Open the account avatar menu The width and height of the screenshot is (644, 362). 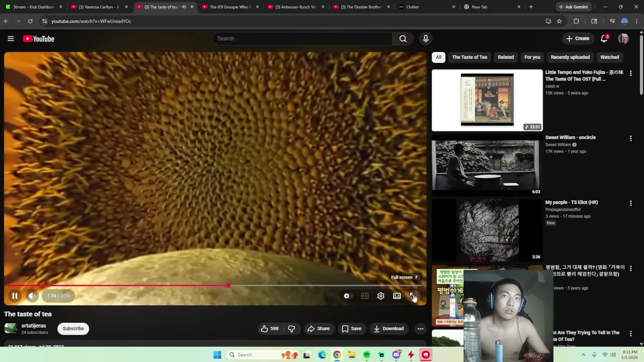click(623, 39)
